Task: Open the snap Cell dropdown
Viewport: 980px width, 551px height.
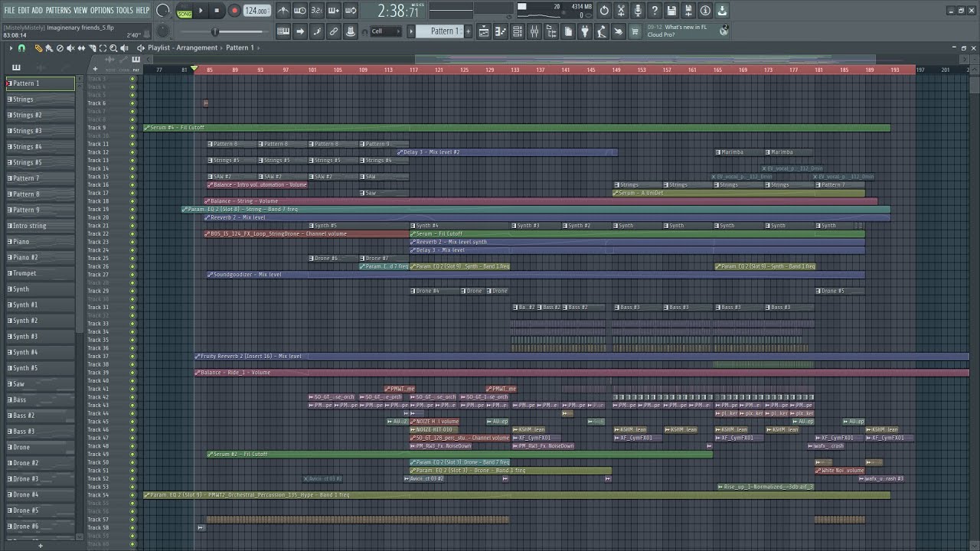Action: tap(385, 31)
